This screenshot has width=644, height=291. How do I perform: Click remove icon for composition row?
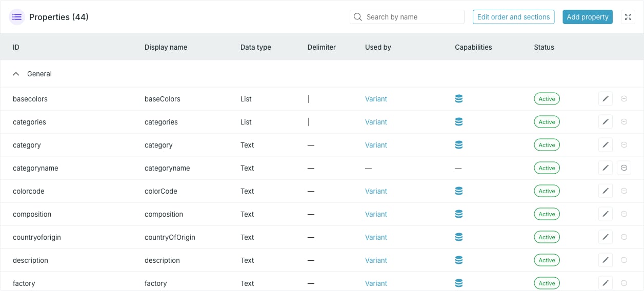click(624, 214)
